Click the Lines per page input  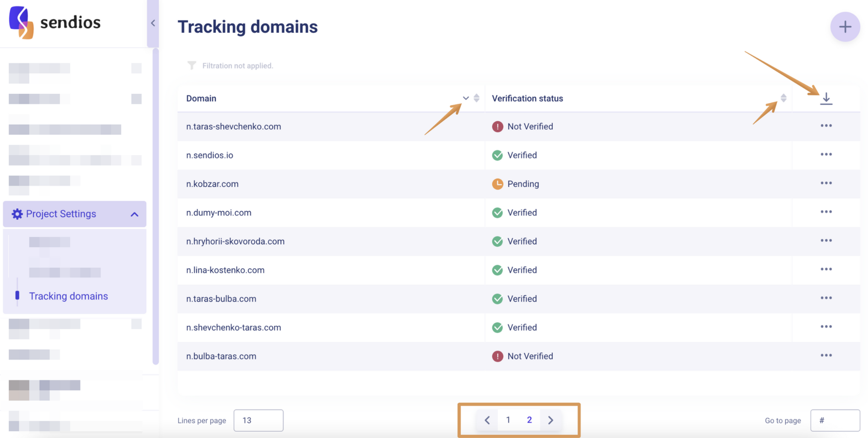[x=258, y=420]
